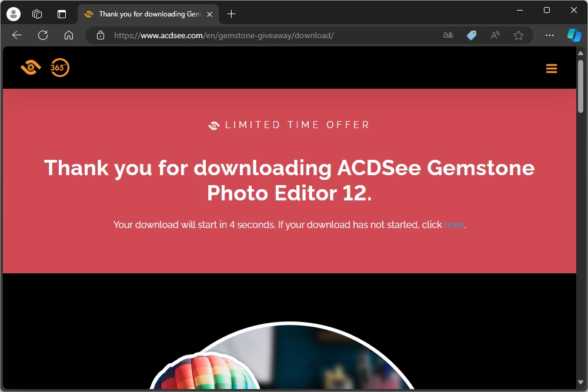The width and height of the screenshot is (588, 392).
Task: Open the Workspaces icon in the title bar
Action: click(x=37, y=14)
